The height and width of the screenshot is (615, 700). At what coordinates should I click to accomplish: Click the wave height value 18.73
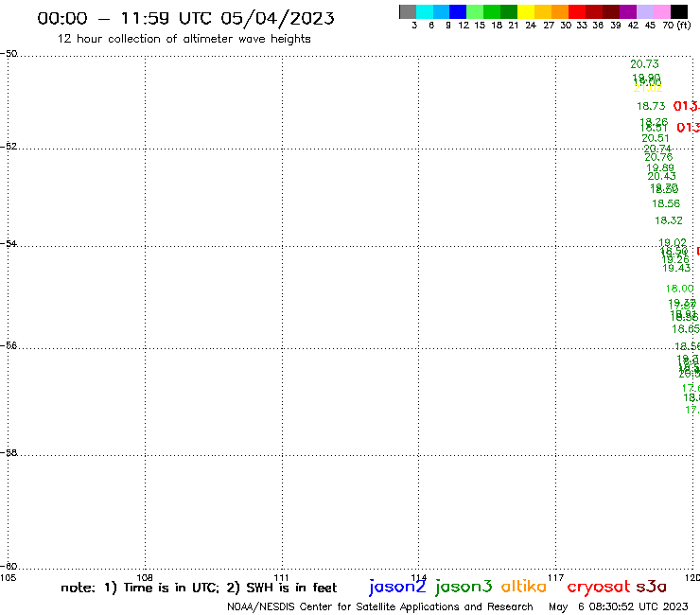click(x=651, y=106)
